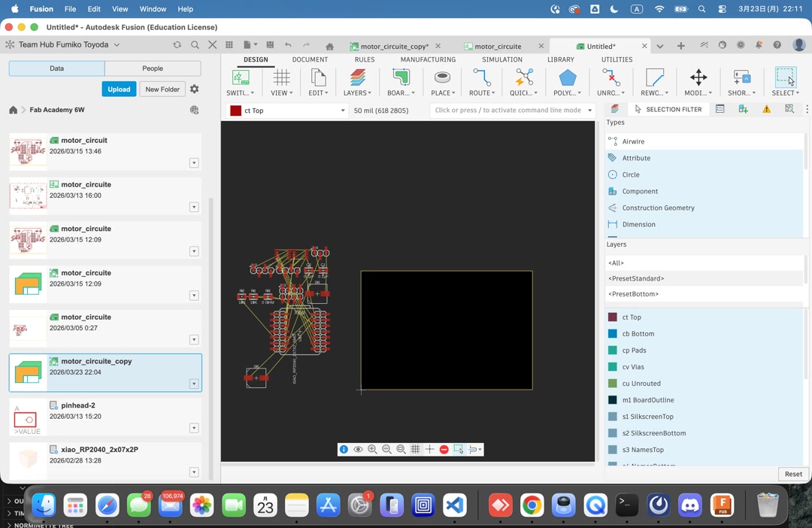Screen dimensions: 812x528
Task: Expand the Team Hub Fumiko Toyoda menu
Action: pos(117,44)
